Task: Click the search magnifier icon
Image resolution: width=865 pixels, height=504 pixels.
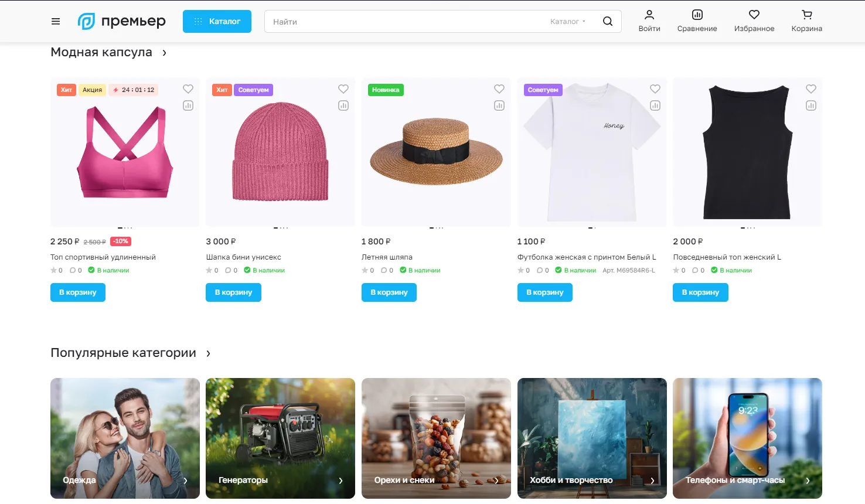Action: (x=608, y=22)
